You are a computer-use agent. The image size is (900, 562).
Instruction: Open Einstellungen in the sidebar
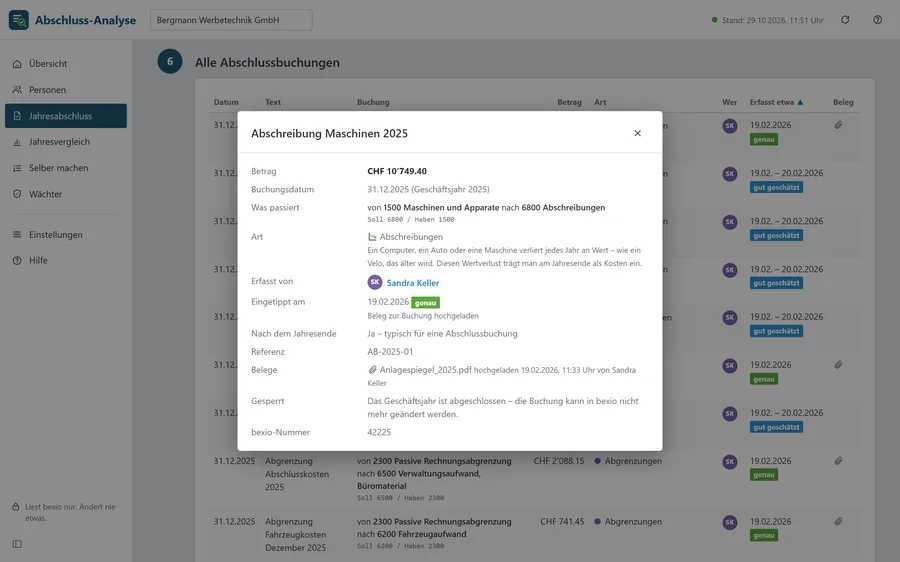coord(66,234)
